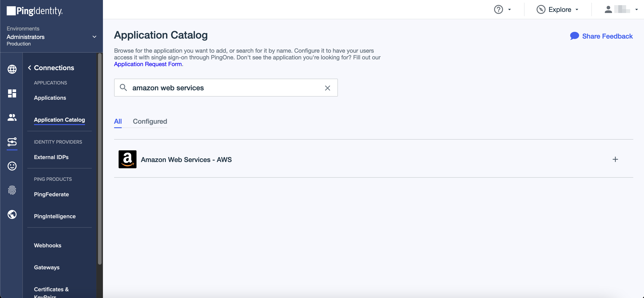Screen dimensions: 644x298
Task: Clear the search field with the X
Action: 327,88
